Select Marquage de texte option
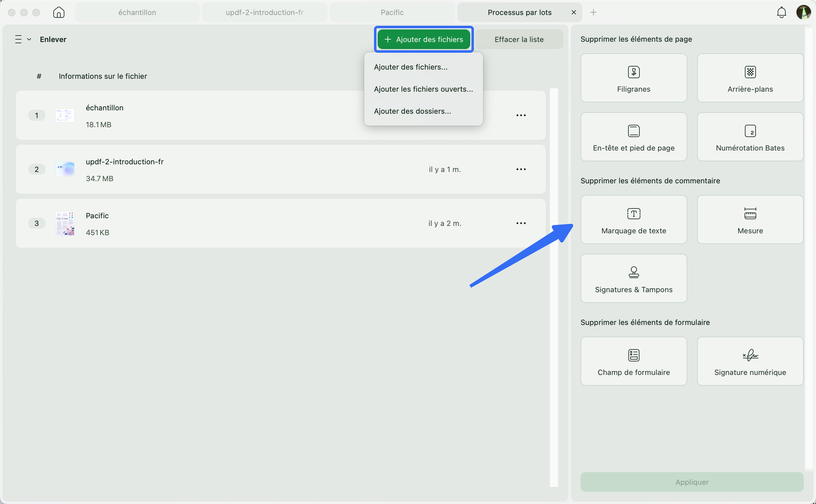 tap(633, 219)
